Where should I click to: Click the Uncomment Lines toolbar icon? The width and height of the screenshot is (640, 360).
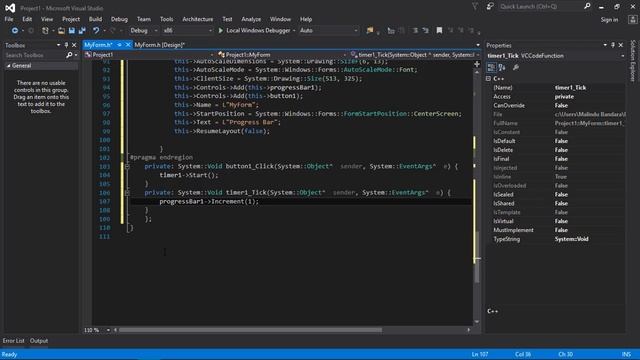click(426, 31)
